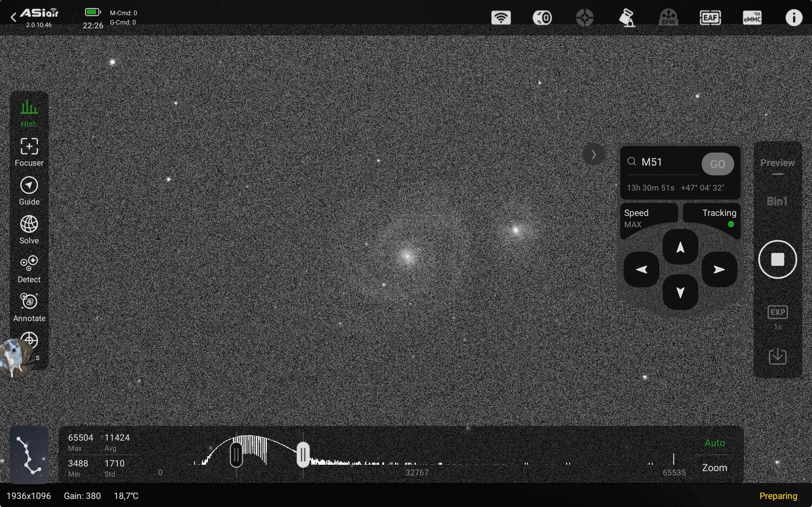This screenshot has width=812, height=507.
Task: Open the Bin1 binning selector
Action: pyautogui.click(x=777, y=201)
